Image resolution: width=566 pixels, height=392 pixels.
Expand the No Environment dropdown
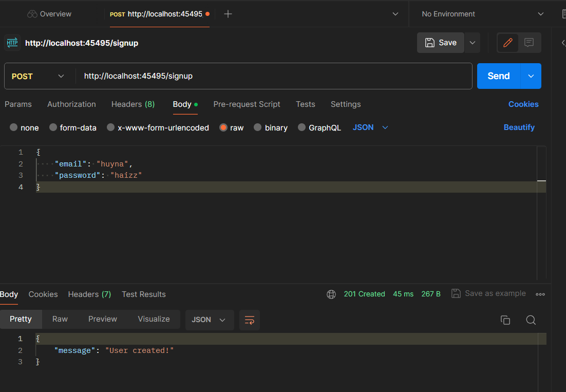coord(482,14)
